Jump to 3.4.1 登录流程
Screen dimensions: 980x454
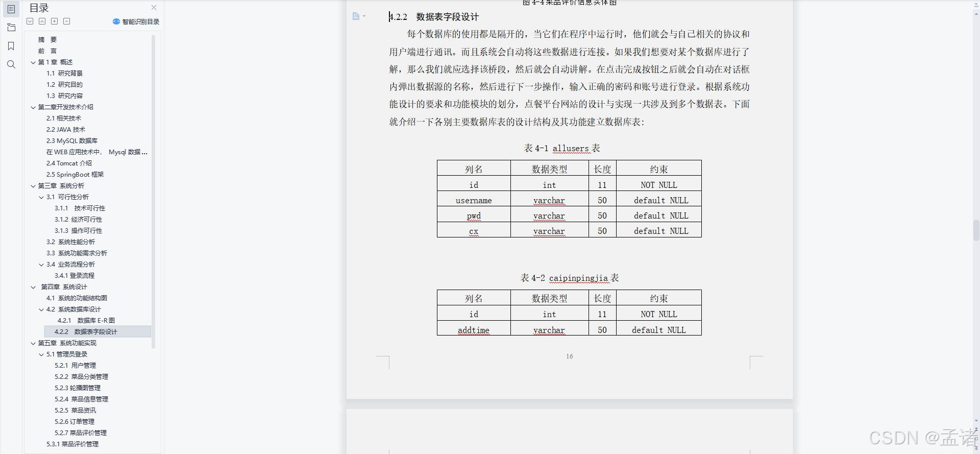[75, 276]
